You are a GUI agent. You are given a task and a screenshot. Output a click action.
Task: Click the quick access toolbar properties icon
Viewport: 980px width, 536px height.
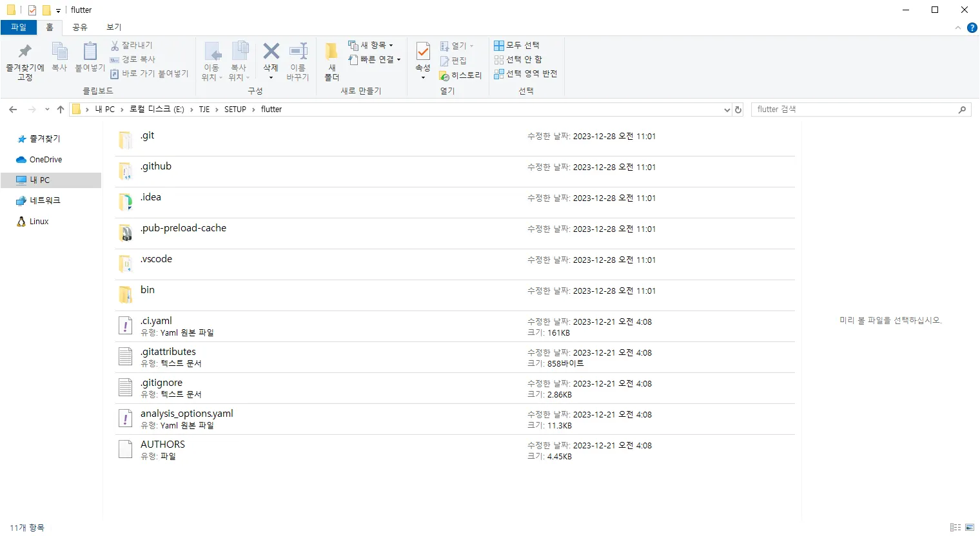point(32,10)
